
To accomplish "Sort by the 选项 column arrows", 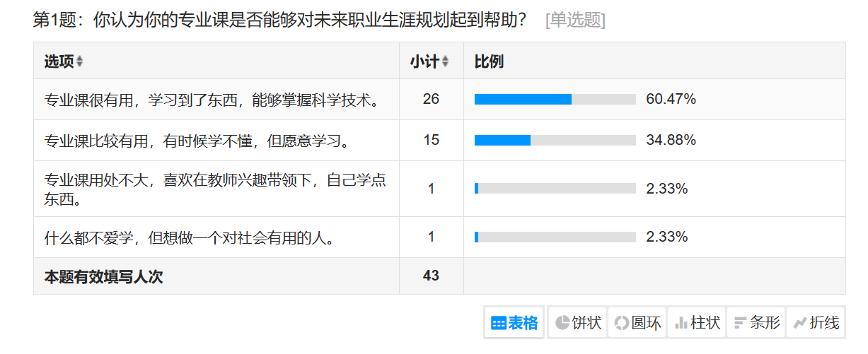I will [x=80, y=62].
